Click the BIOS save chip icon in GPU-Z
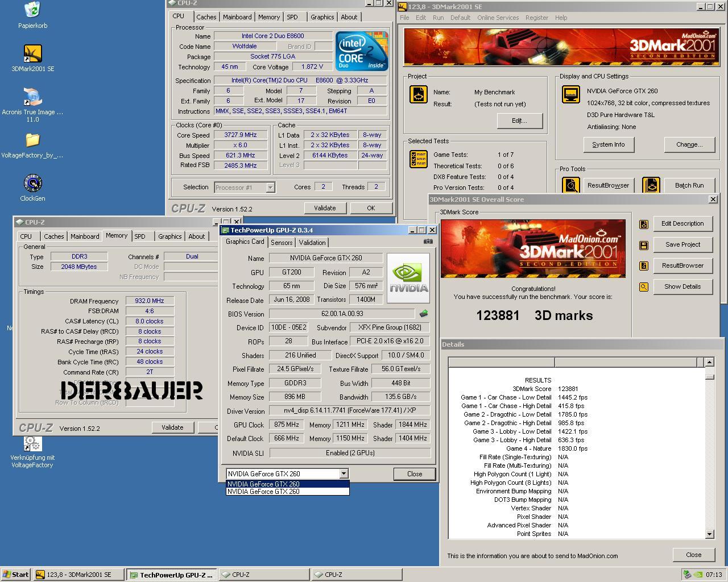This screenshot has height=582, width=728. (423, 313)
